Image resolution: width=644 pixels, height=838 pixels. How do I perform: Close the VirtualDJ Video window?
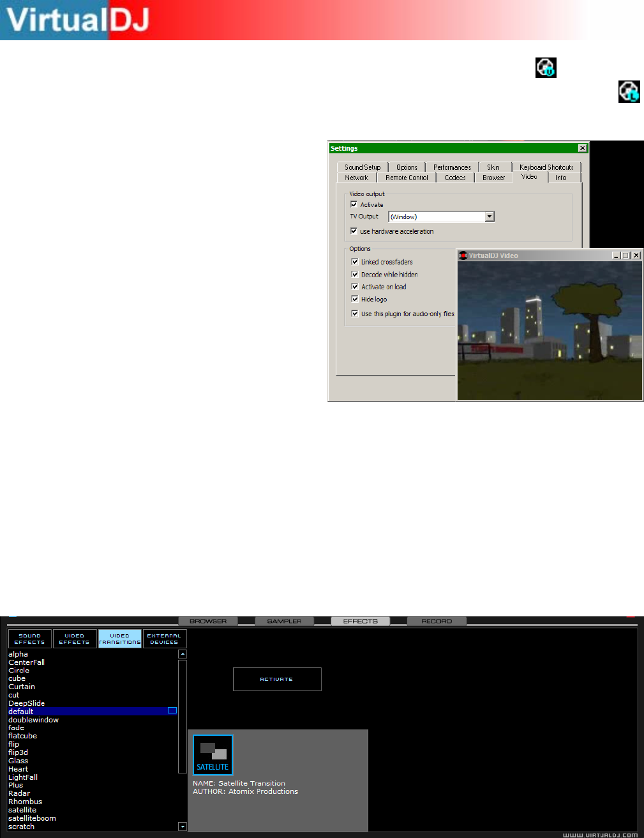click(x=636, y=255)
